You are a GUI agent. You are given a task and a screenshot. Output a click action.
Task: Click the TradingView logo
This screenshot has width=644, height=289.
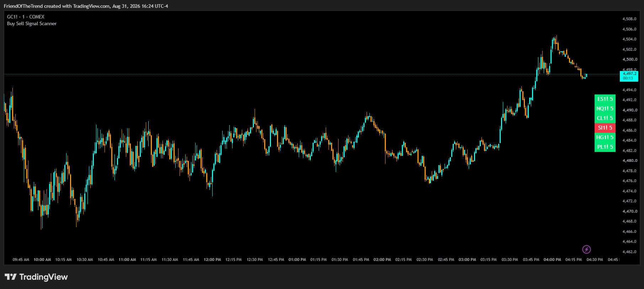36,277
